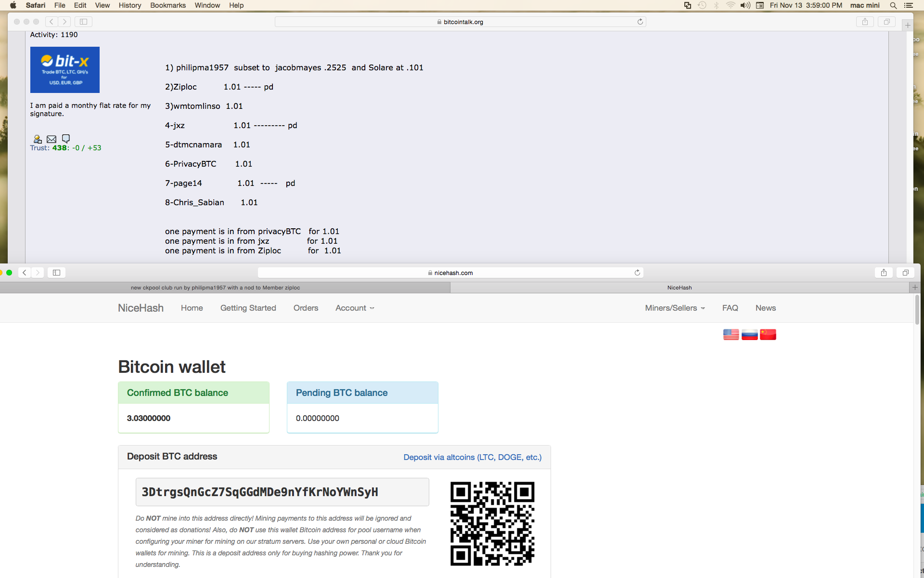
Task: Open Spotlight search in menu bar
Action: tap(893, 5)
